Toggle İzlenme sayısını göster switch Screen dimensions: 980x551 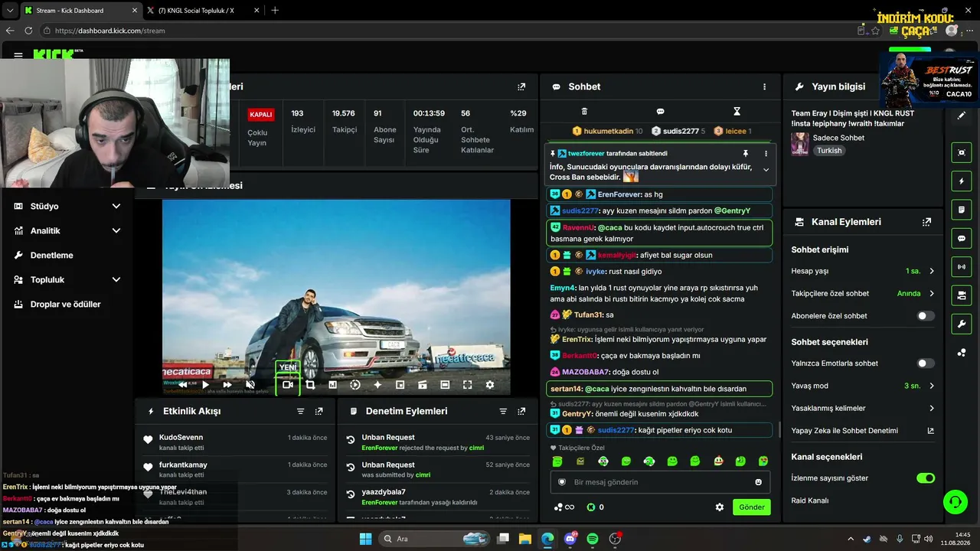click(926, 478)
